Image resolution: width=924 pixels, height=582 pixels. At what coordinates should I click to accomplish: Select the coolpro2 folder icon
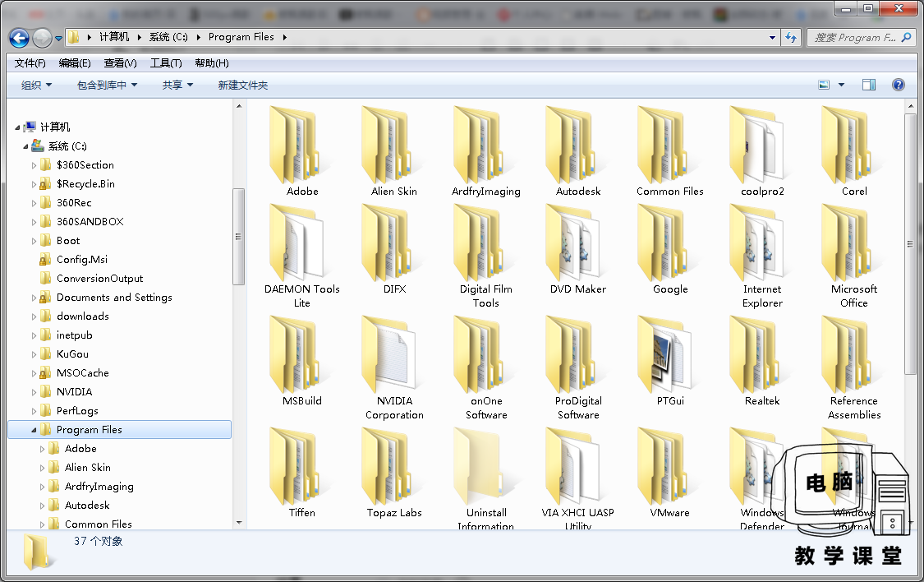pyautogui.click(x=756, y=145)
